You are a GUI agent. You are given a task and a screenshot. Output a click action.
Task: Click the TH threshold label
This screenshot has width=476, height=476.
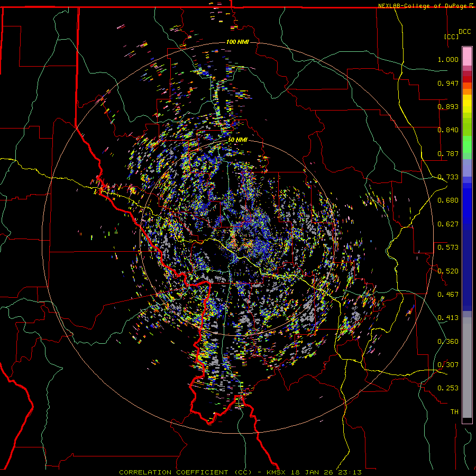(x=454, y=412)
